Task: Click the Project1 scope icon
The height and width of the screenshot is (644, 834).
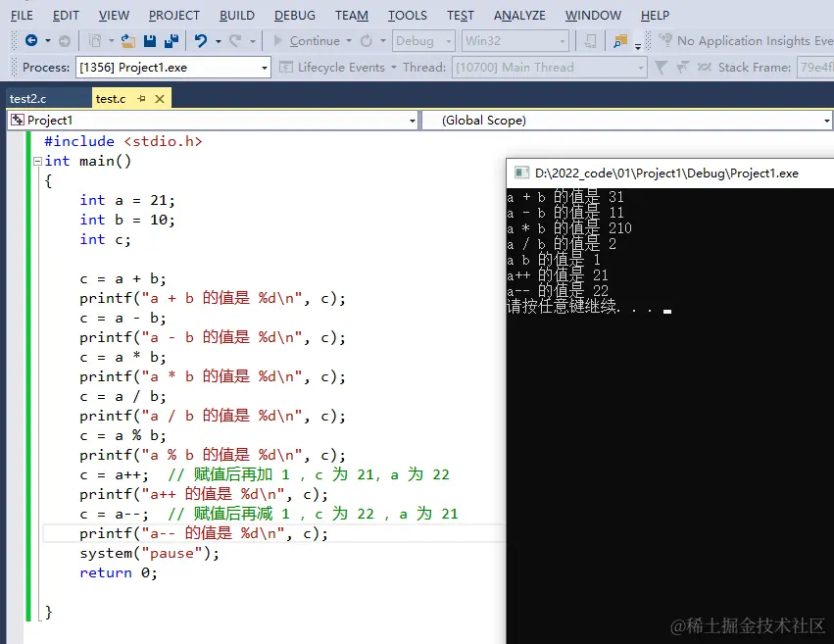Action: [x=18, y=121]
